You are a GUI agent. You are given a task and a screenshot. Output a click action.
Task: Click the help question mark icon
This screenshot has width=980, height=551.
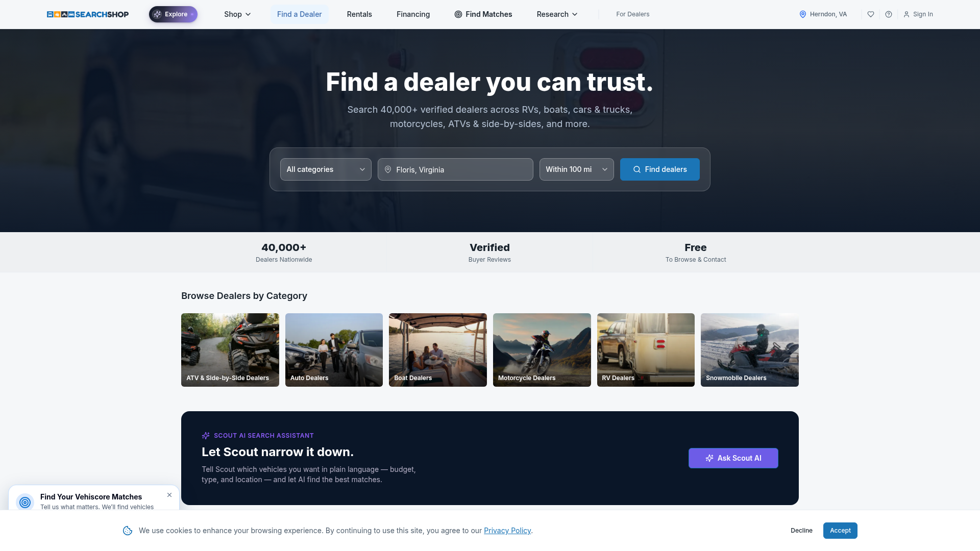889,14
